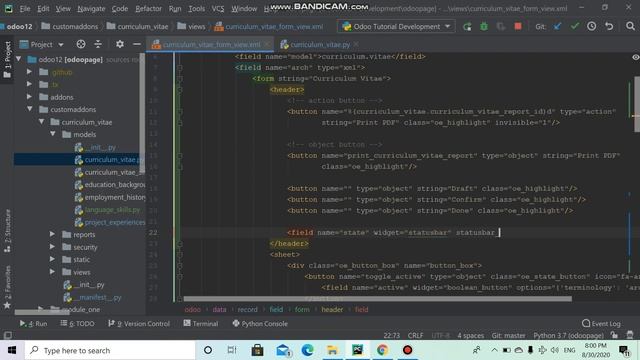This screenshot has width=640, height=360.
Task: Expand the static folder
Action: [52, 259]
